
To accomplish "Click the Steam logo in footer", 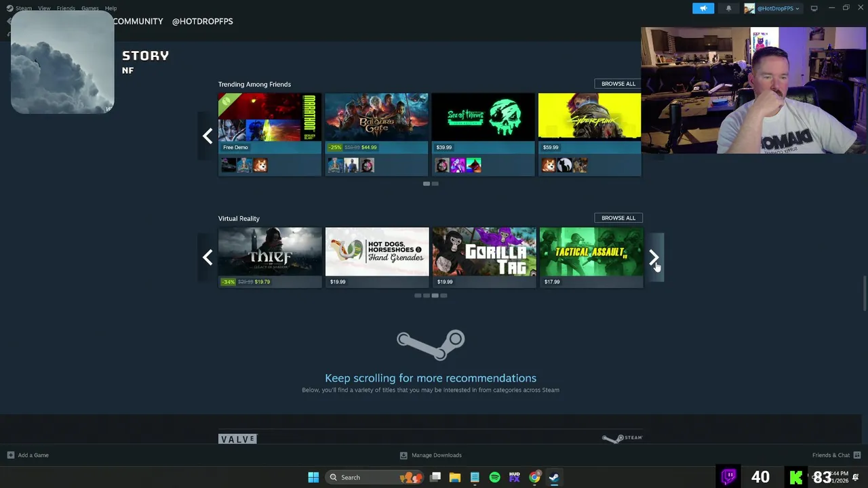I will (x=622, y=439).
